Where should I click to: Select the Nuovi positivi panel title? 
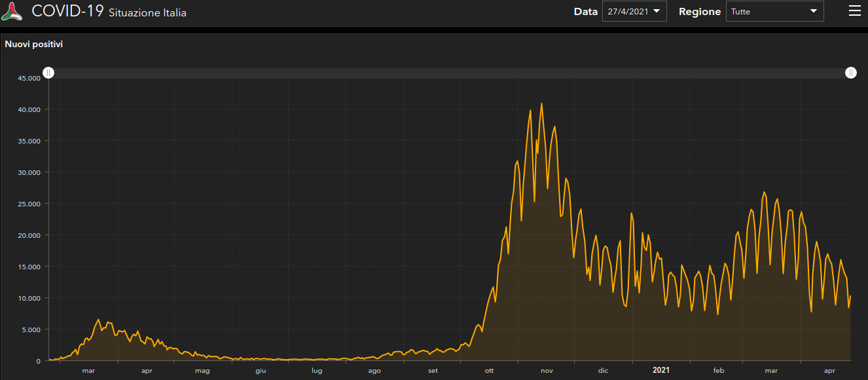pyautogui.click(x=34, y=45)
